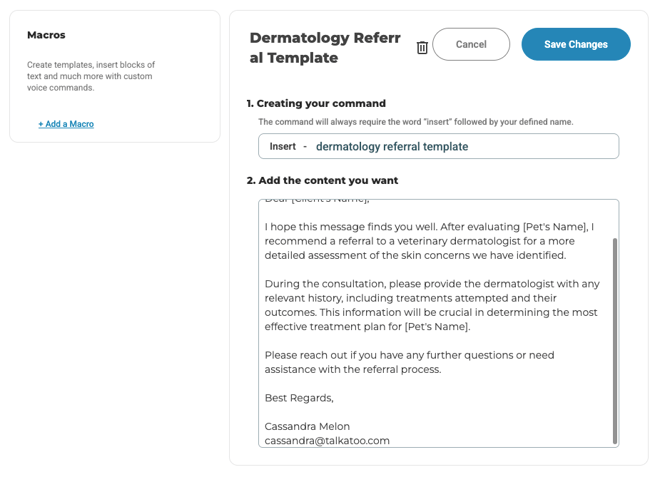This screenshot has height=482, width=670.
Task: Place cursor on Cassandra Melon signature line
Action: [307, 426]
